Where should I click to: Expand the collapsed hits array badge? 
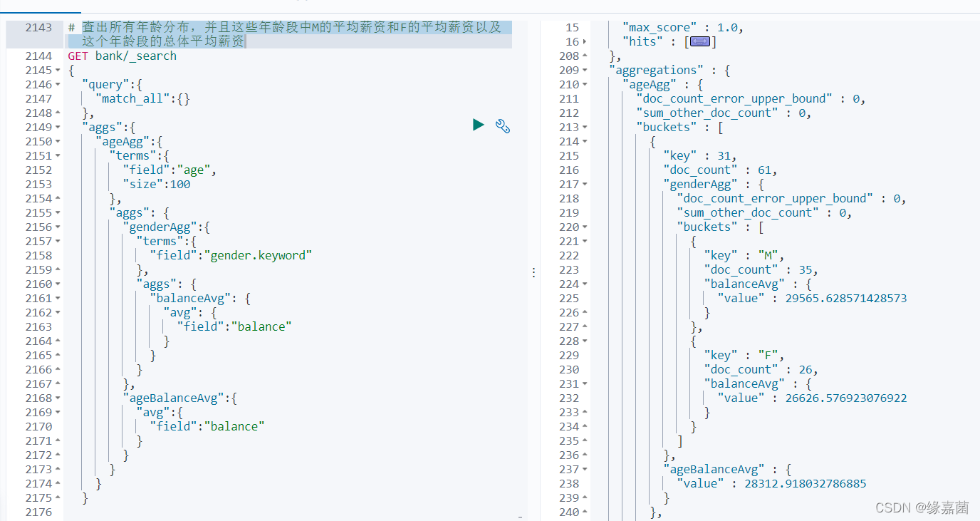pos(700,42)
